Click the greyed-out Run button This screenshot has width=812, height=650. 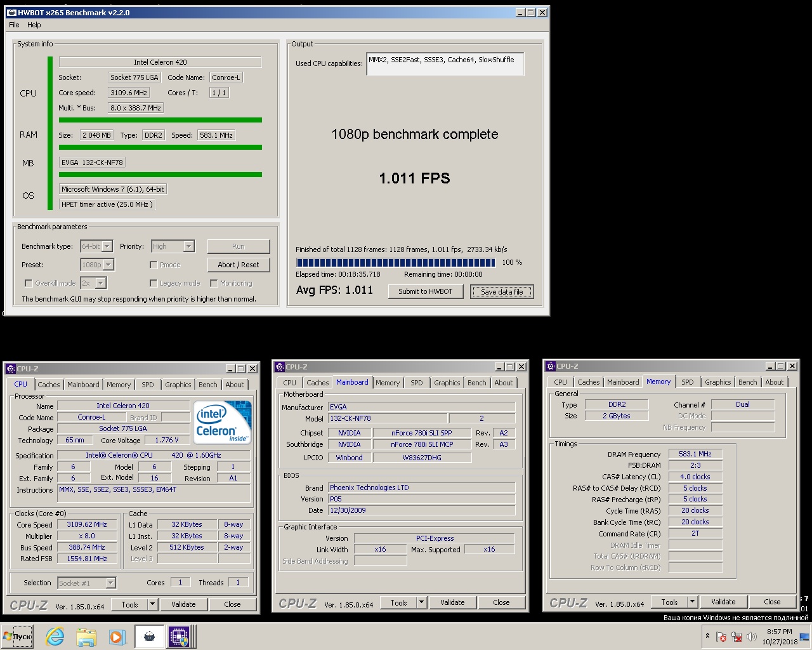tap(239, 246)
